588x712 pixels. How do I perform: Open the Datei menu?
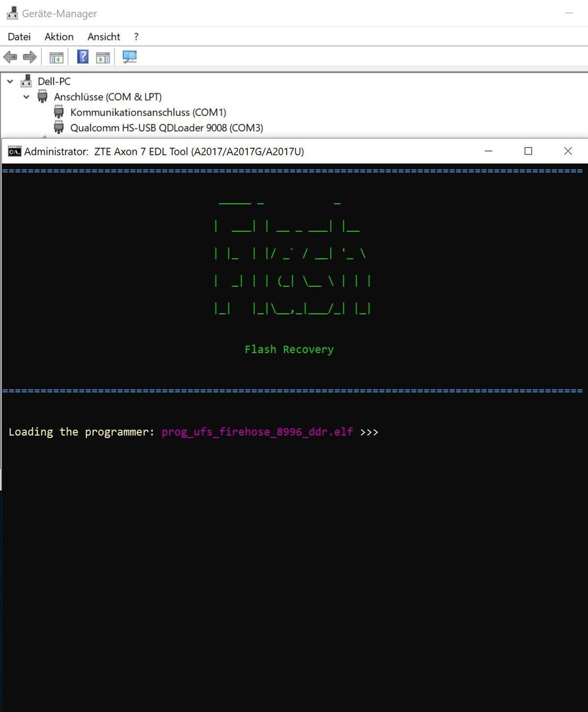(19, 37)
